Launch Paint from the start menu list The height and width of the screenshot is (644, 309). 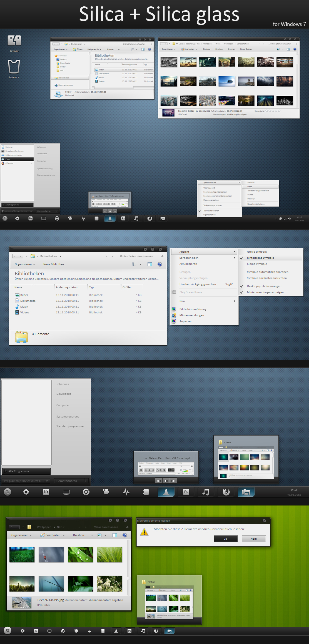[17, 159]
